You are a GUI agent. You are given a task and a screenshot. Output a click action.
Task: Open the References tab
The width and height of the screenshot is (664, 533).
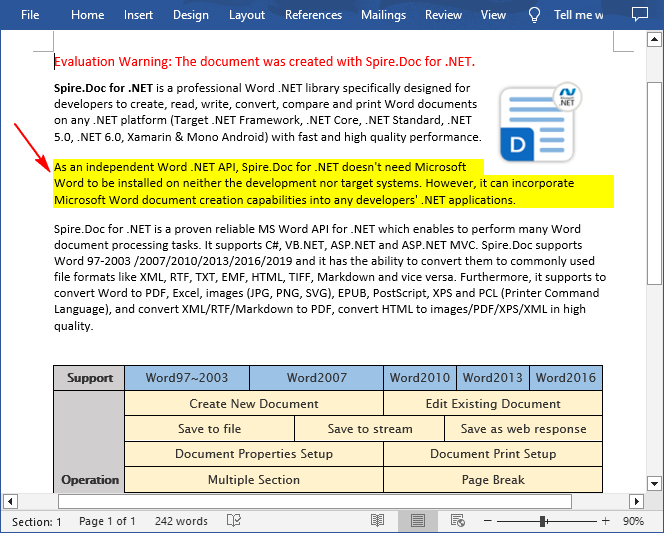313,15
